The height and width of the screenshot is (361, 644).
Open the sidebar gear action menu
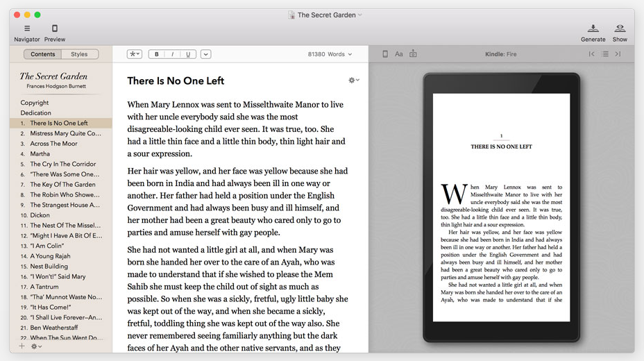pos(36,346)
